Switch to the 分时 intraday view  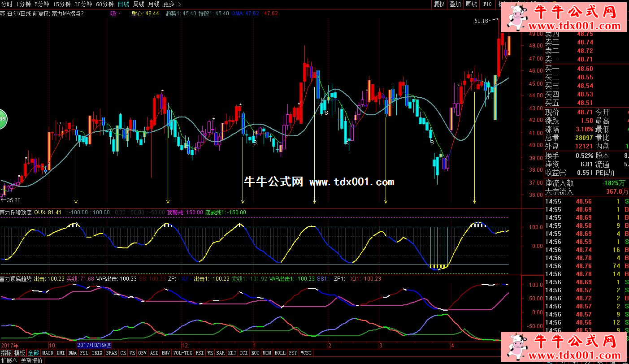7,4
